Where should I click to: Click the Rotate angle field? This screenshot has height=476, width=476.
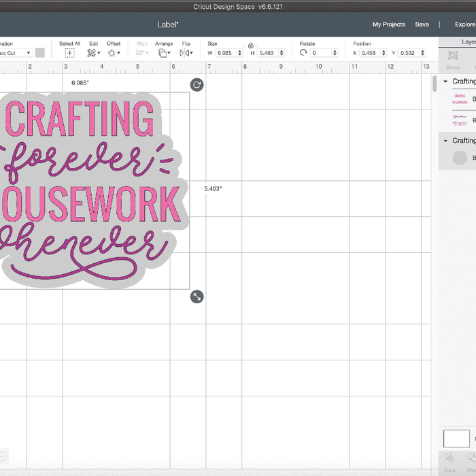click(x=321, y=53)
